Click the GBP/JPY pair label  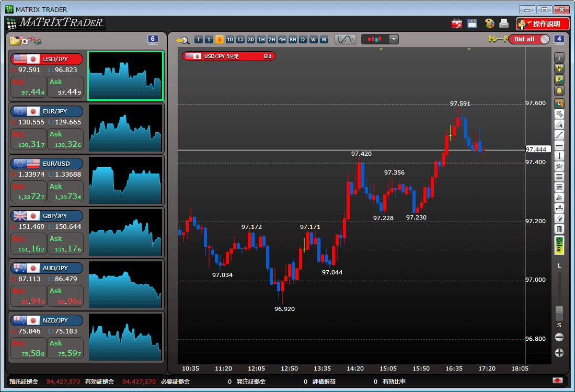coord(47,216)
